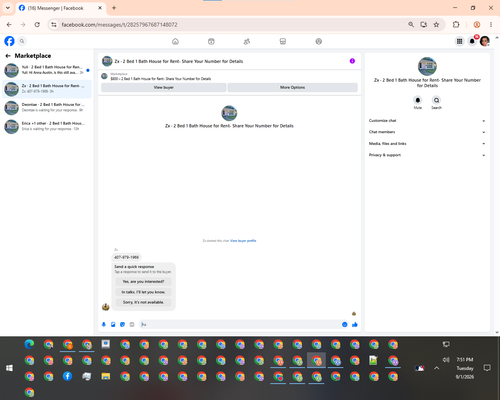Attach a photo with the image icon
500x400 pixels.
click(x=113, y=324)
